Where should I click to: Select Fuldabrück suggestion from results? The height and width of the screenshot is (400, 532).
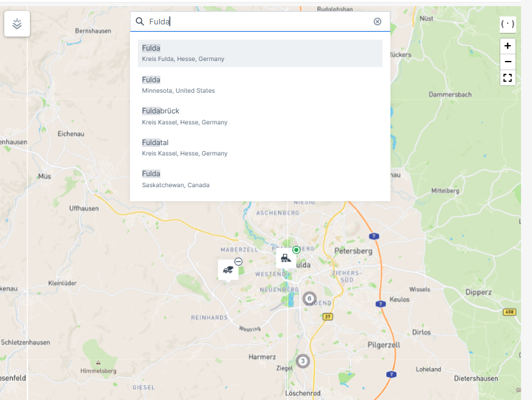[260, 116]
